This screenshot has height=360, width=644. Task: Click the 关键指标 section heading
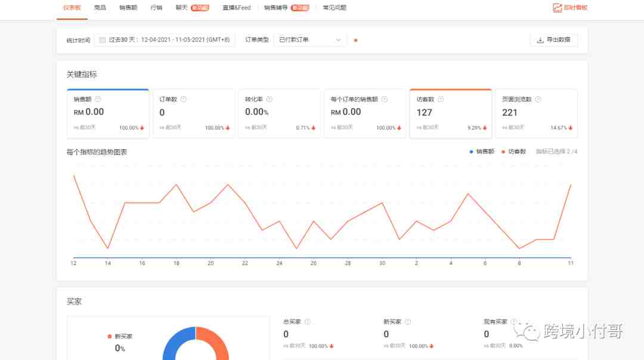(82, 75)
